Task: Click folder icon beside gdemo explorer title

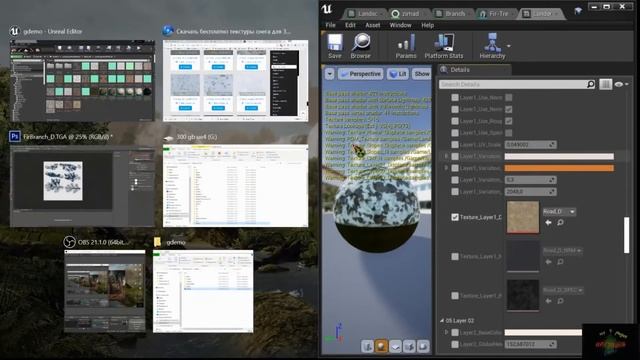Action: point(158,242)
